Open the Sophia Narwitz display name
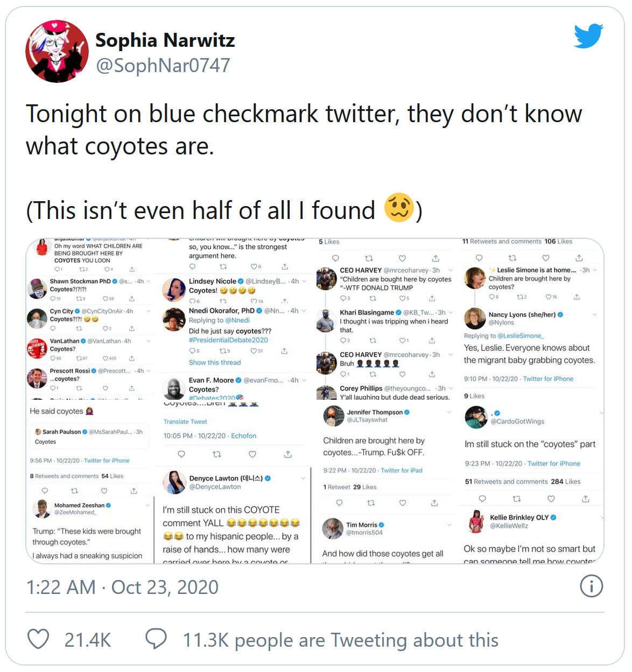 click(x=165, y=40)
